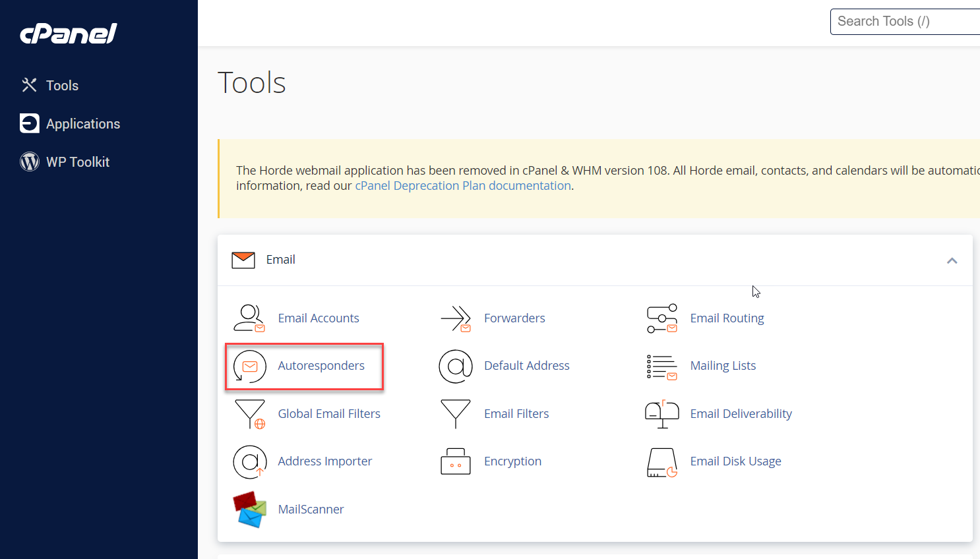980x559 pixels.
Task: Collapse the Email section chevron
Action: point(952,260)
